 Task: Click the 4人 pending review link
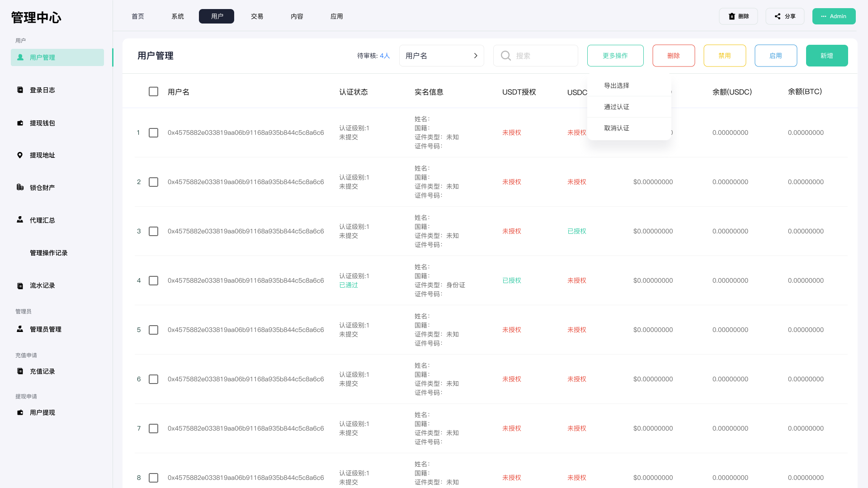[x=385, y=56]
